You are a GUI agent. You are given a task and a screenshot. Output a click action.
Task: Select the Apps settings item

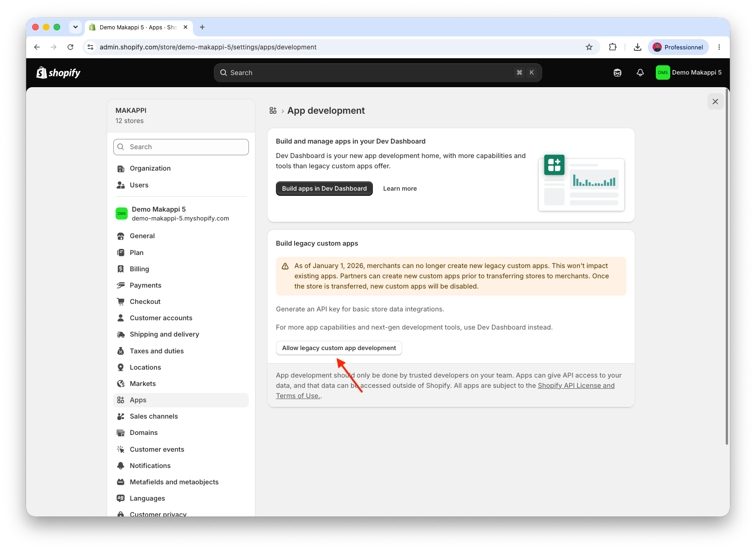[x=181, y=400]
